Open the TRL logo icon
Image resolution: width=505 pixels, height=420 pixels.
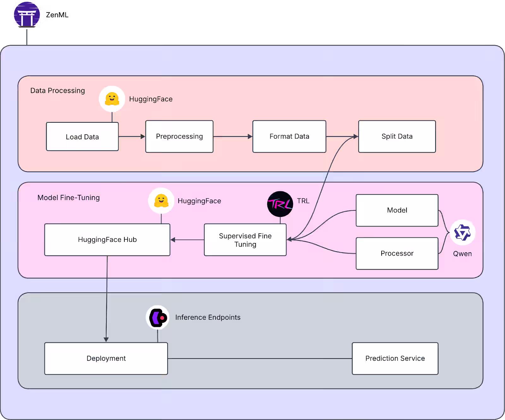pos(280,204)
